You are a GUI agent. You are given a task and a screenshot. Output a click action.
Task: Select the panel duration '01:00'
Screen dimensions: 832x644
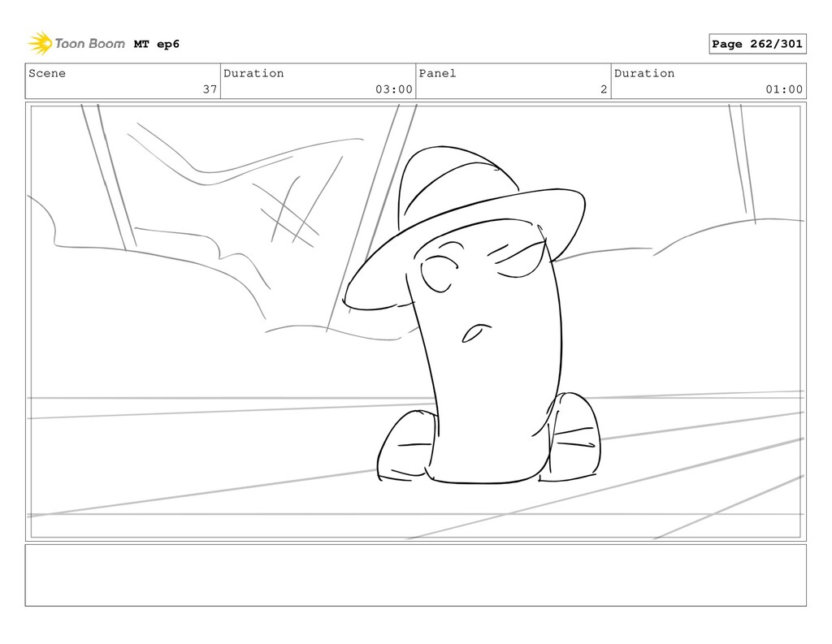click(x=784, y=89)
